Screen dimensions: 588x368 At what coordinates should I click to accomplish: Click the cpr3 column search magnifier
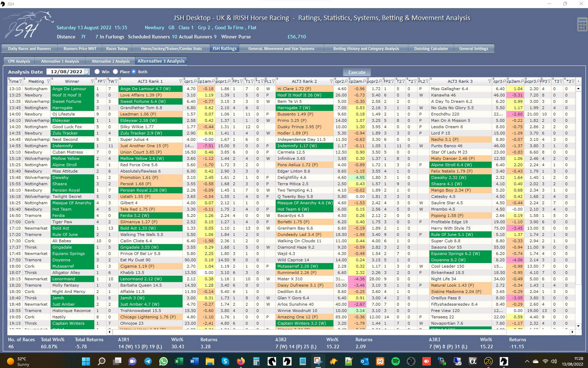[504, 81]
